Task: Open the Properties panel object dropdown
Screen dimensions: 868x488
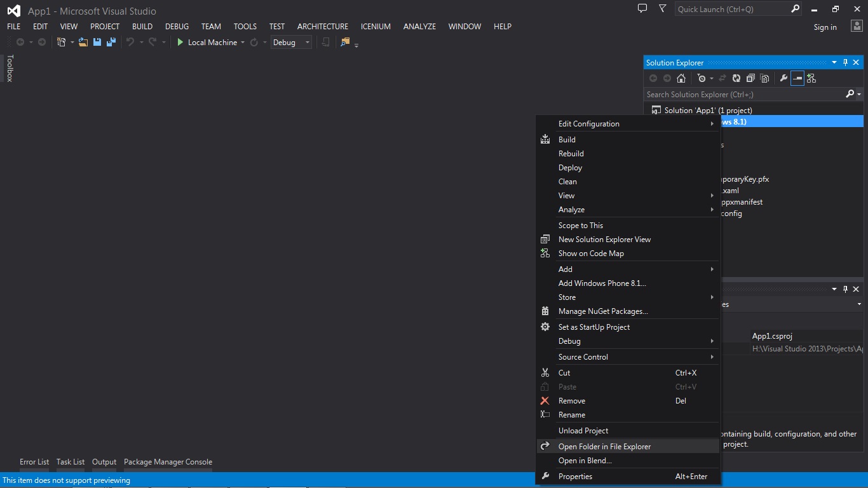Action: click(x=859, y=304)
